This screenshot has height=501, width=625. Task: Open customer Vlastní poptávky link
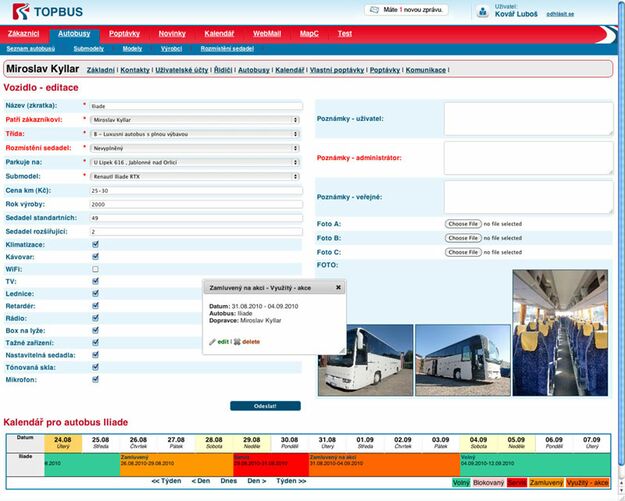point(337,70)
